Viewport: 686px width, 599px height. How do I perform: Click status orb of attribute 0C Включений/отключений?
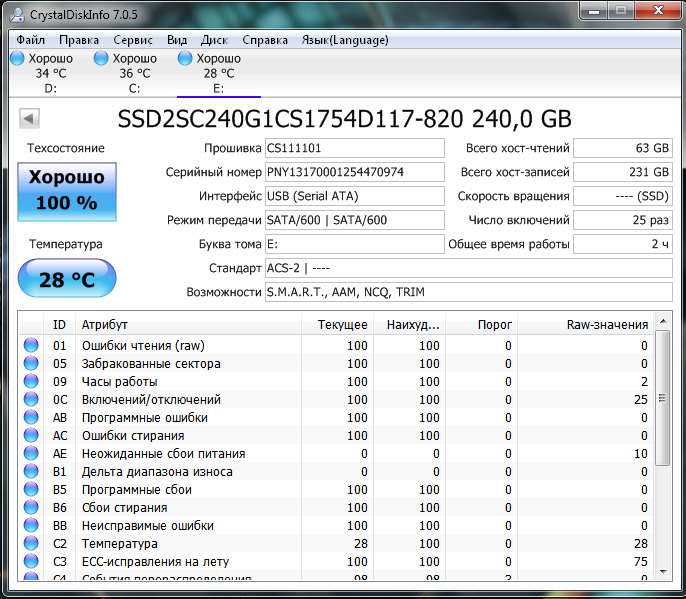click(x=31, y=399)
